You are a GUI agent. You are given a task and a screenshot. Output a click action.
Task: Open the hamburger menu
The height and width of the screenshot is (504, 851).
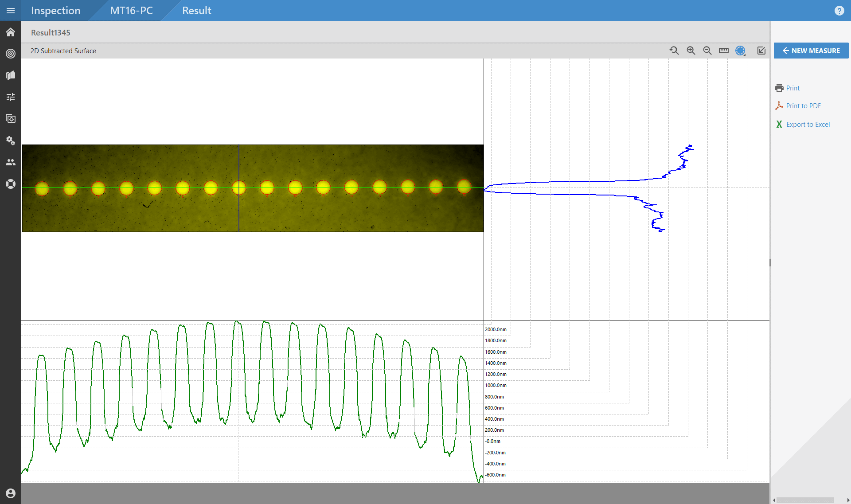11,11
